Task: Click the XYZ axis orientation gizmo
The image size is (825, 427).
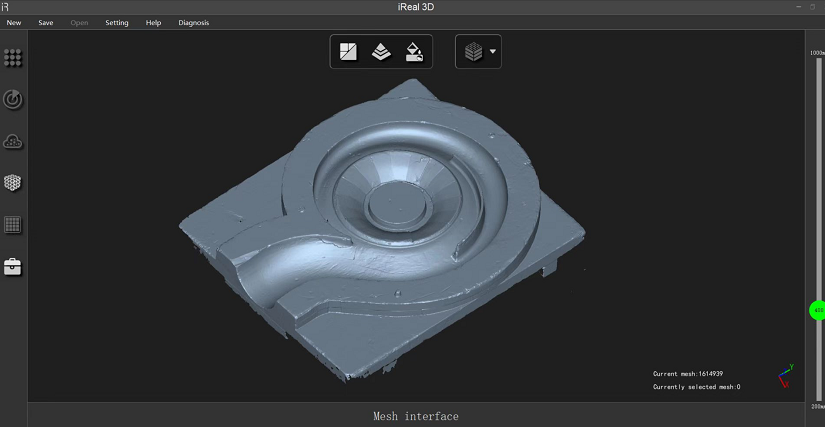Action: (x=786, y=376)
